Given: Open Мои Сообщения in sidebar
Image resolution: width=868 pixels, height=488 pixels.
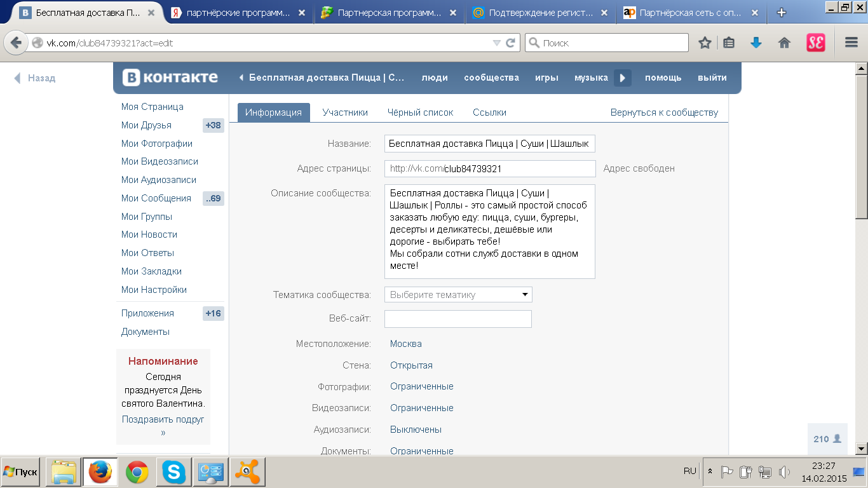Looking at the screenshot, I should (156, 198).
